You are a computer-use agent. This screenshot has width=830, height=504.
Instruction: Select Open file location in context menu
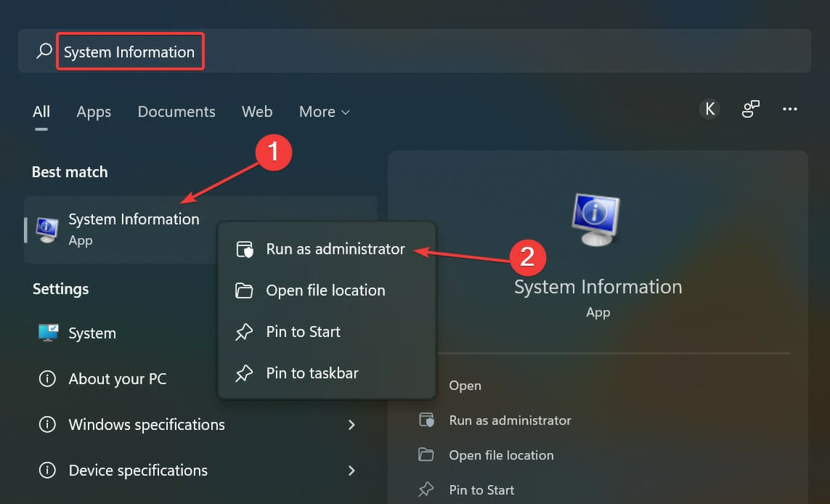327,290
